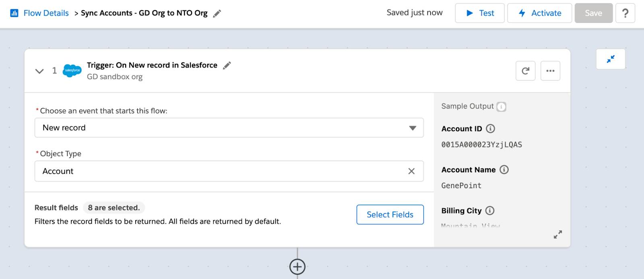Show the Account ID info tooltip
644x279 pixels.
click(490, 129)
